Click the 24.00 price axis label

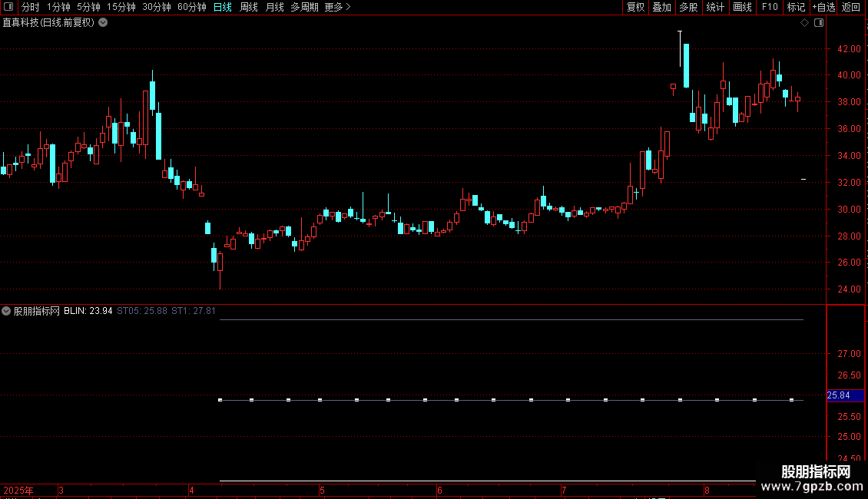click(849, 289)
